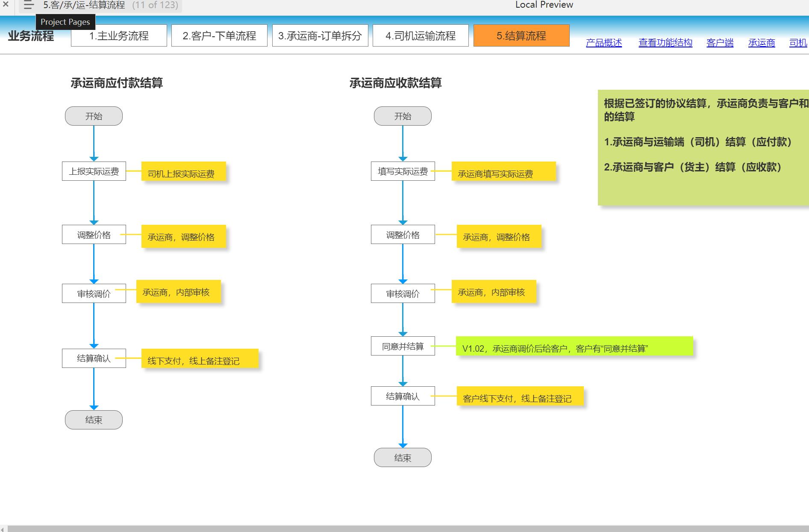Open the 1.主业务流程 tab
Image resolution: width=809 pixels, height=532 pixels.
click(x=119, y=35)
